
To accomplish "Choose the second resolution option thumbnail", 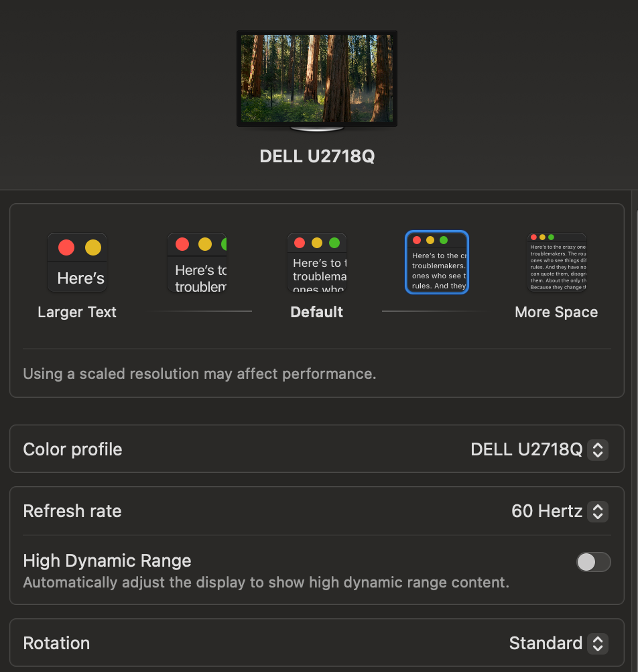I will [x=197, y=262].
